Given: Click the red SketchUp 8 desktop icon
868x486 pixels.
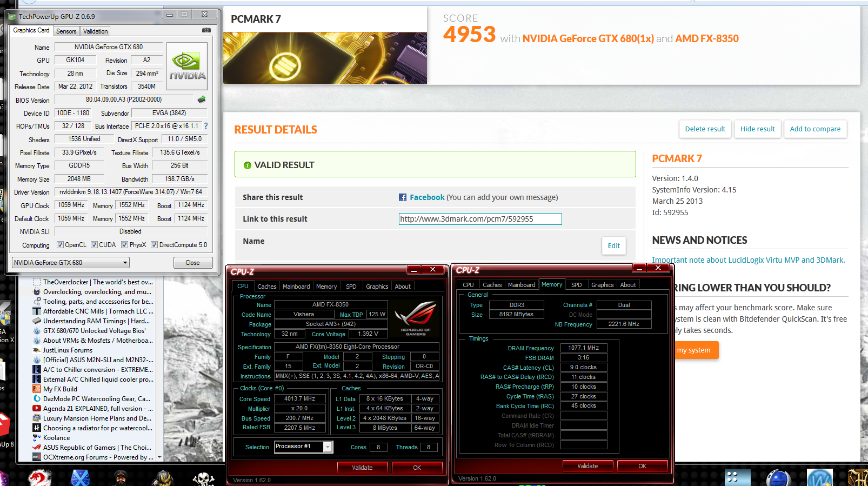Looking at the screenshot, I should pos(4,424).
